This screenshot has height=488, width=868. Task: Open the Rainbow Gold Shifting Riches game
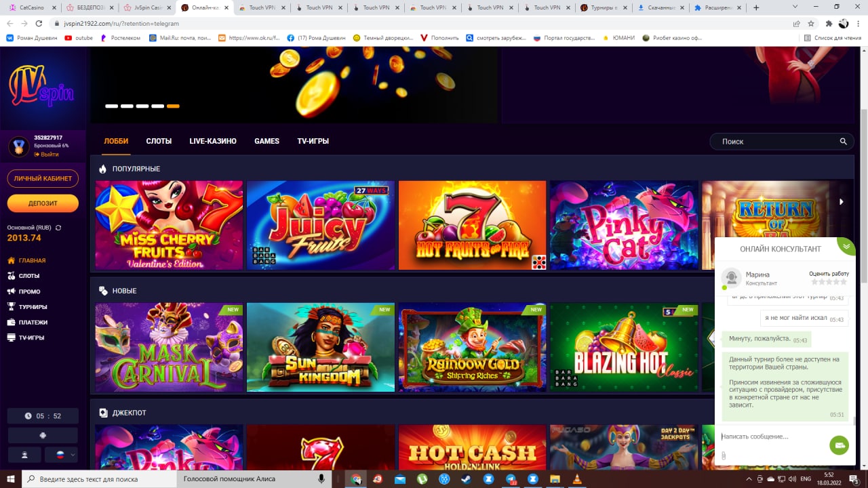[472, 348]
